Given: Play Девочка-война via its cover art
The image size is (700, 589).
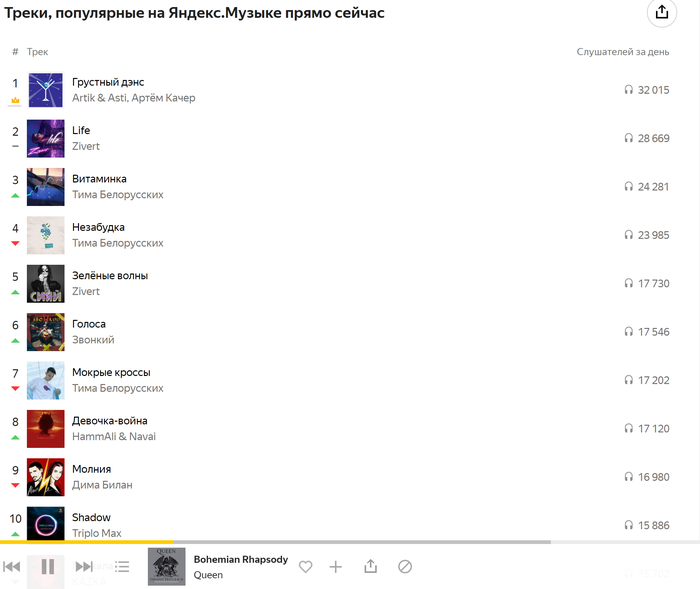Looking at the screenshot, I should tap(46, 429).
